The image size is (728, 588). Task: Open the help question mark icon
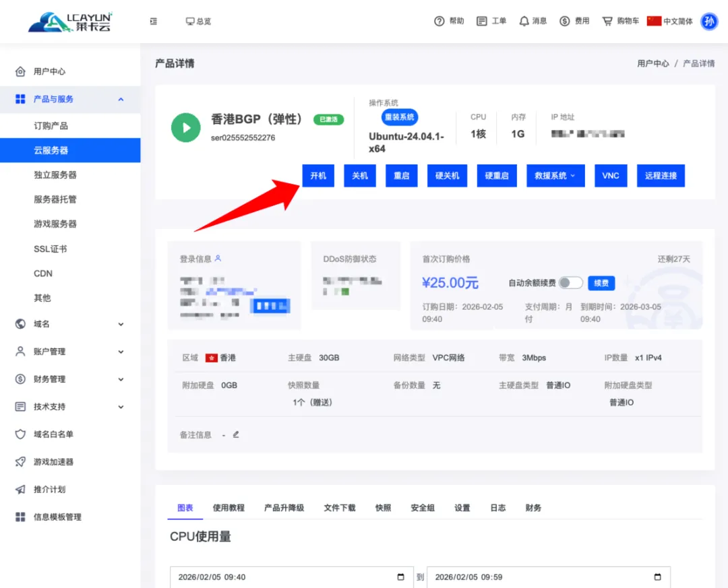click(x=439, y=21)
